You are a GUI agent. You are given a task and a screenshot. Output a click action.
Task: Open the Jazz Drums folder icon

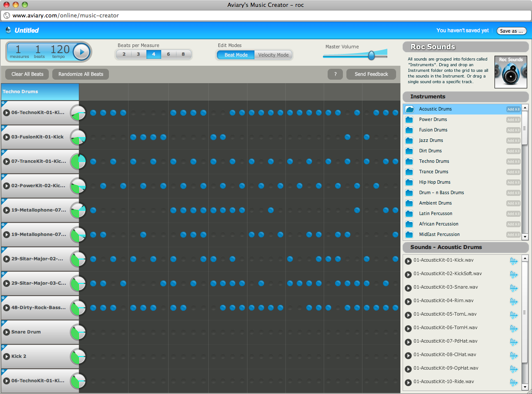click(x=409, y=141)
